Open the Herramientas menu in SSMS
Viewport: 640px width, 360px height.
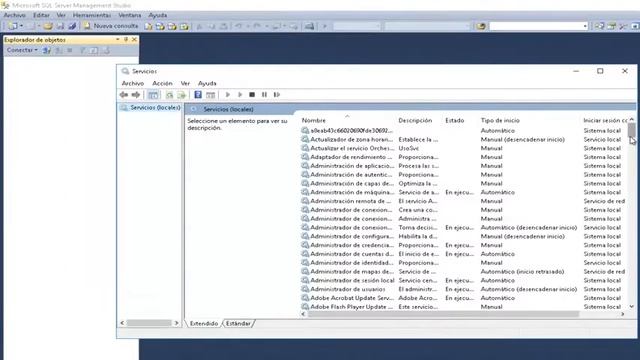pyautogui.click(x=92, y=15)
